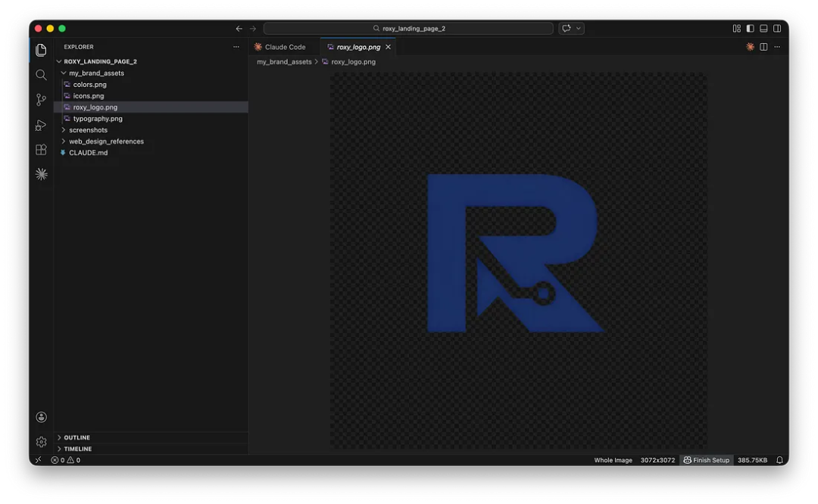
Task: Open the Extensions view
Action: [x=41, y=150]
